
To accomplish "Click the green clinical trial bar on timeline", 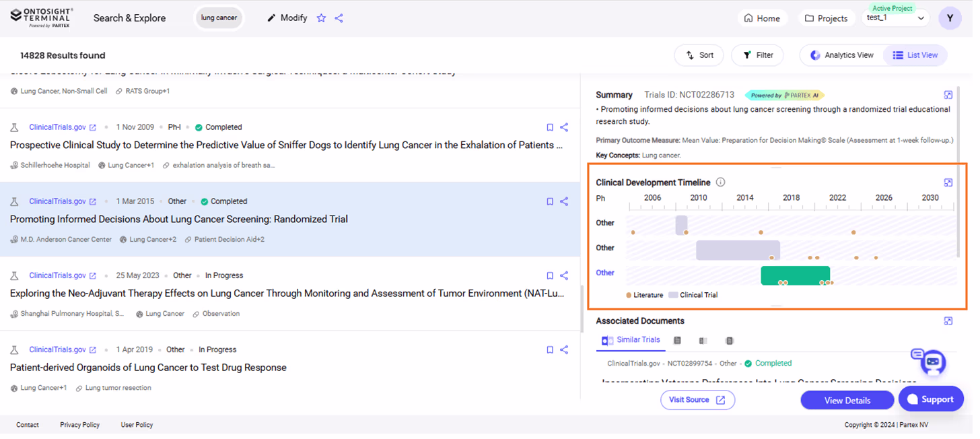I will (x=796, y=275).
